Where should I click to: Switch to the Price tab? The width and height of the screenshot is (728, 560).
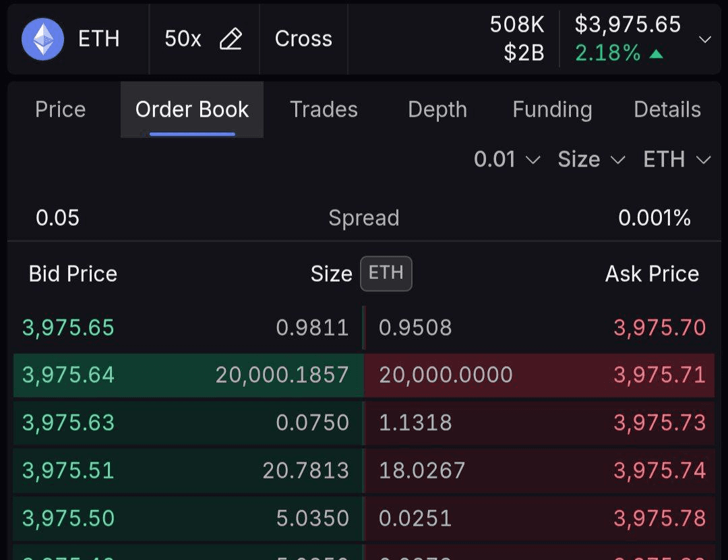pyautogui.click(x=61, y=110)
